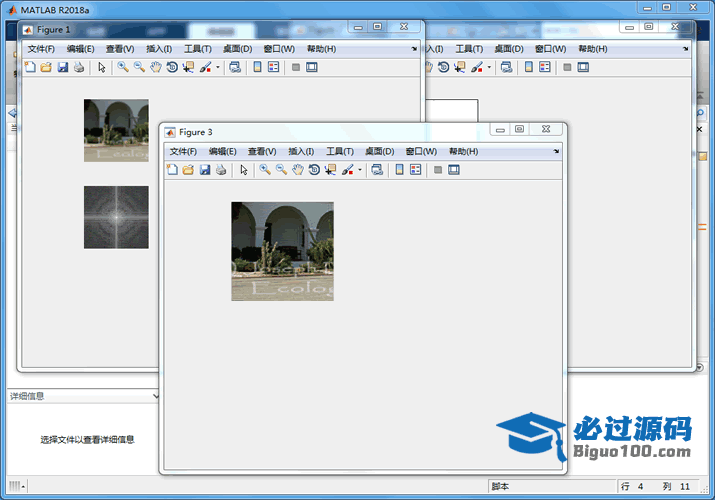The image size is (715, 500).
Task: Click the Brush color tool in Figure 3
Action: [347, 170]
